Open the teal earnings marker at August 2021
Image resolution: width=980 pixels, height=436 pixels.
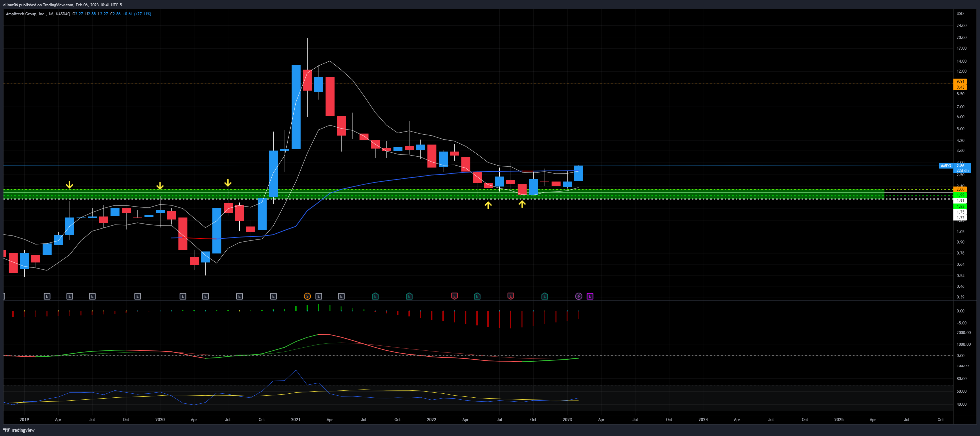tap(375, 296)
